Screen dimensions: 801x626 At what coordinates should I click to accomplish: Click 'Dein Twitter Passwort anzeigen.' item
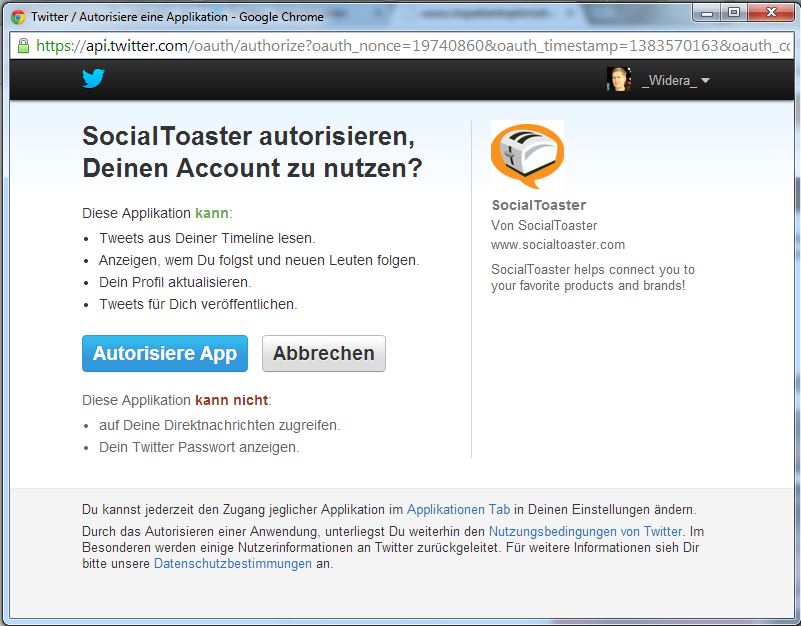[199, 447]
